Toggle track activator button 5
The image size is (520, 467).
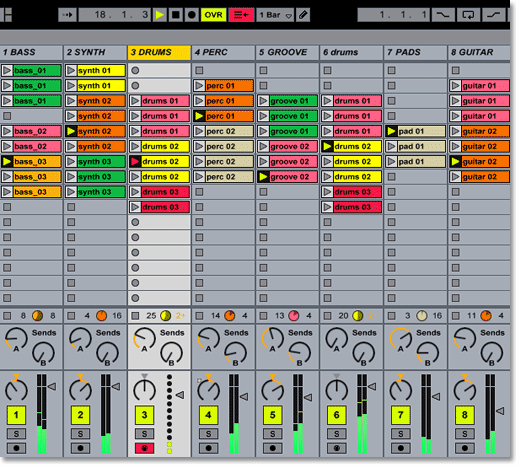[272, 415]
